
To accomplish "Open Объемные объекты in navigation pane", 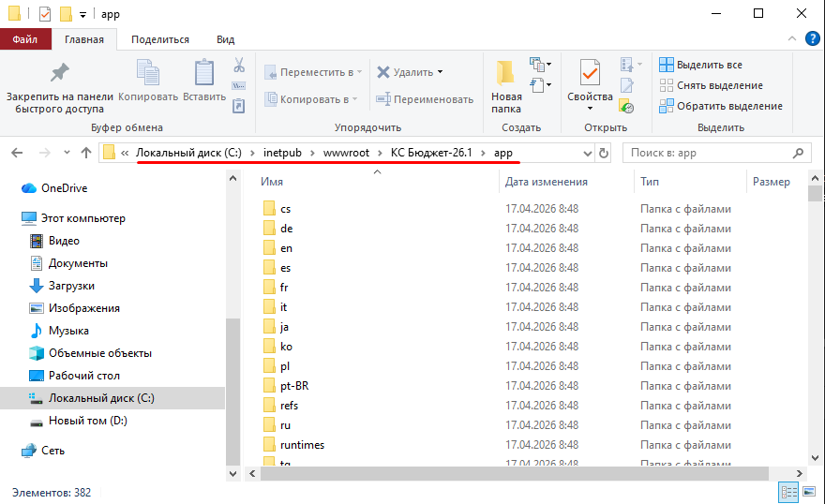I will tap(90, 353).
